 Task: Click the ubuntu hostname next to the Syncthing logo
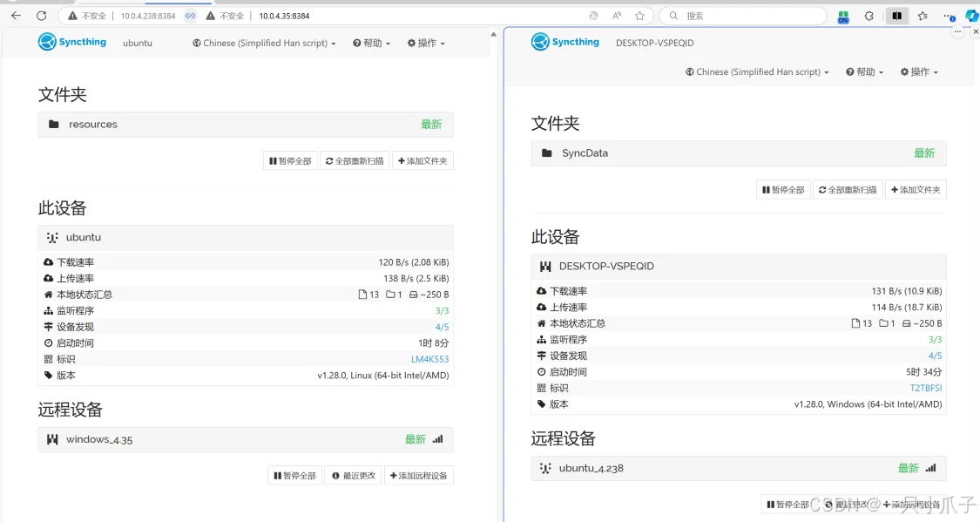click(138, 43)
